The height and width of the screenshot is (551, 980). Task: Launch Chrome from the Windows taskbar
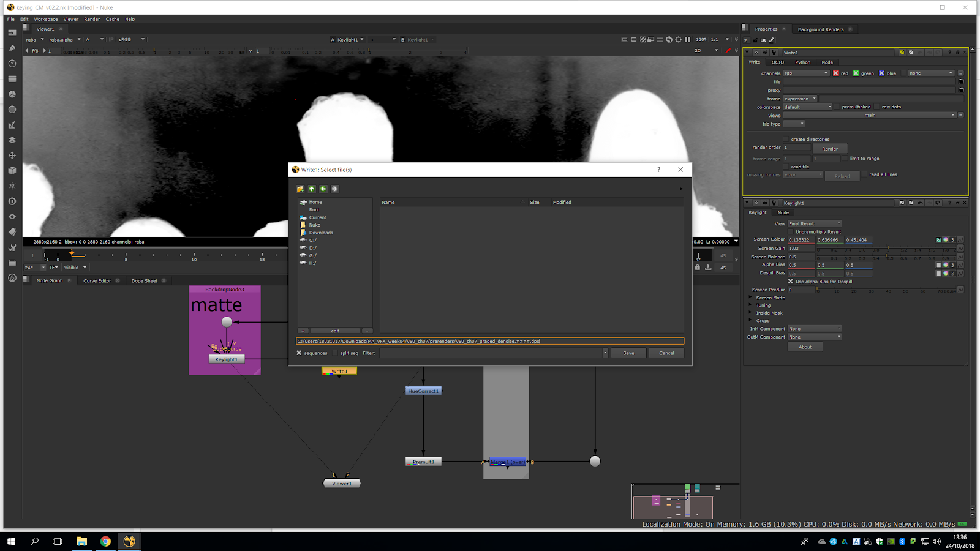tap(105, 541)
